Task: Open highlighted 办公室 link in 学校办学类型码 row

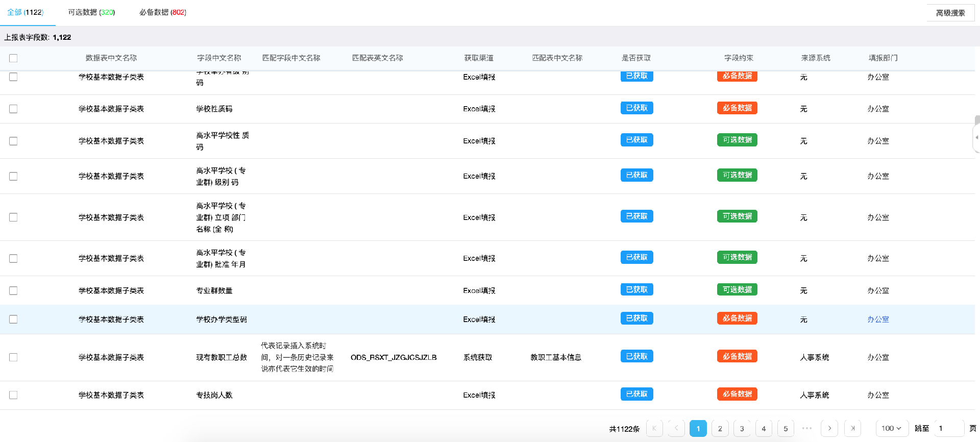Action: 878,320
